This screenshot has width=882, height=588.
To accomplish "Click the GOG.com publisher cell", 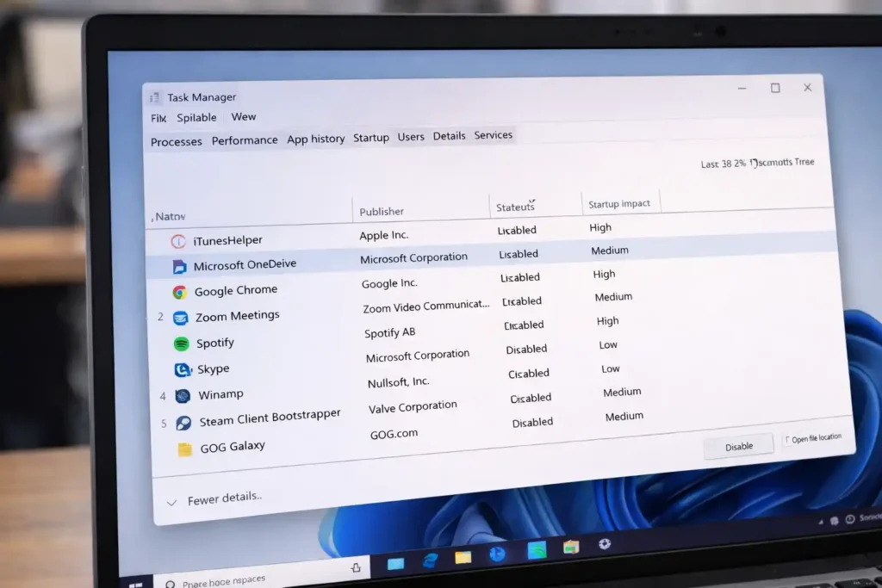I will pyautogui.click(x=394, y=434).
